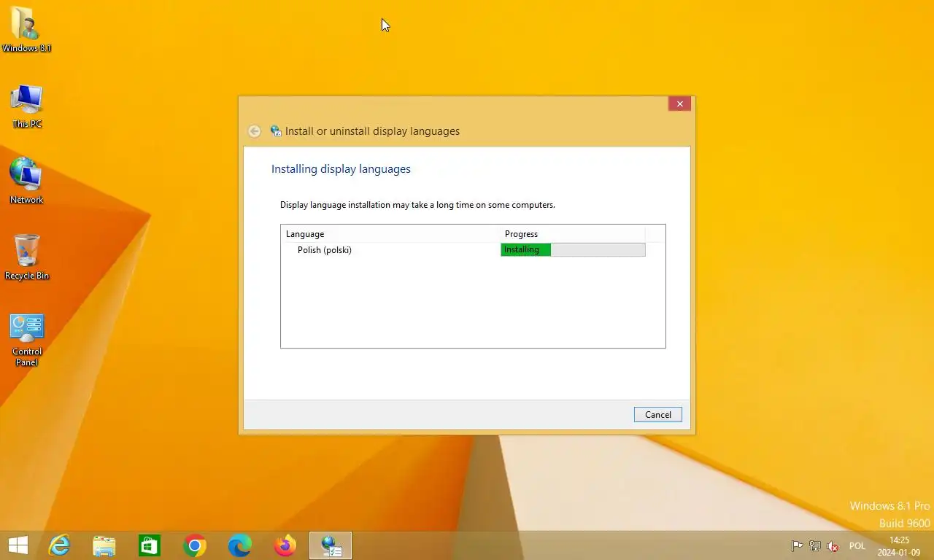Image resolution: width=934 pixels, height=560 pixels.
Task: Click the Installing display languages heading
Action: coord(341,169)
